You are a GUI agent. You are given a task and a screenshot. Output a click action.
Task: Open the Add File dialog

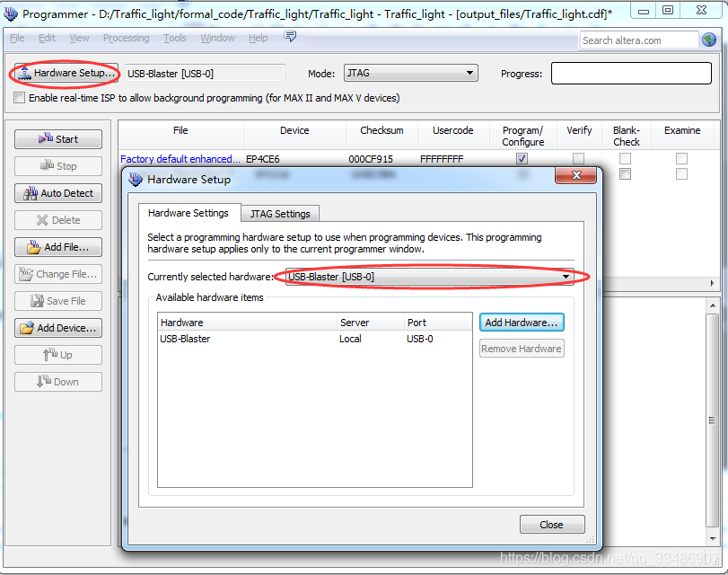point(58,247)
